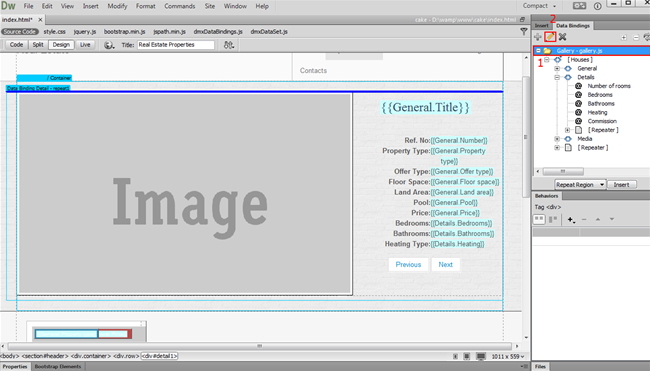Click the filter related files funnel icon

524,32
